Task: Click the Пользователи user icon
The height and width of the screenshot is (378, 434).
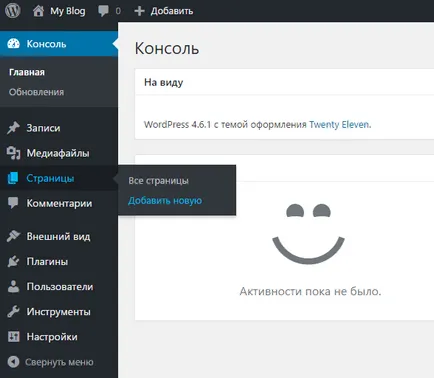Action: click(13, 287)
